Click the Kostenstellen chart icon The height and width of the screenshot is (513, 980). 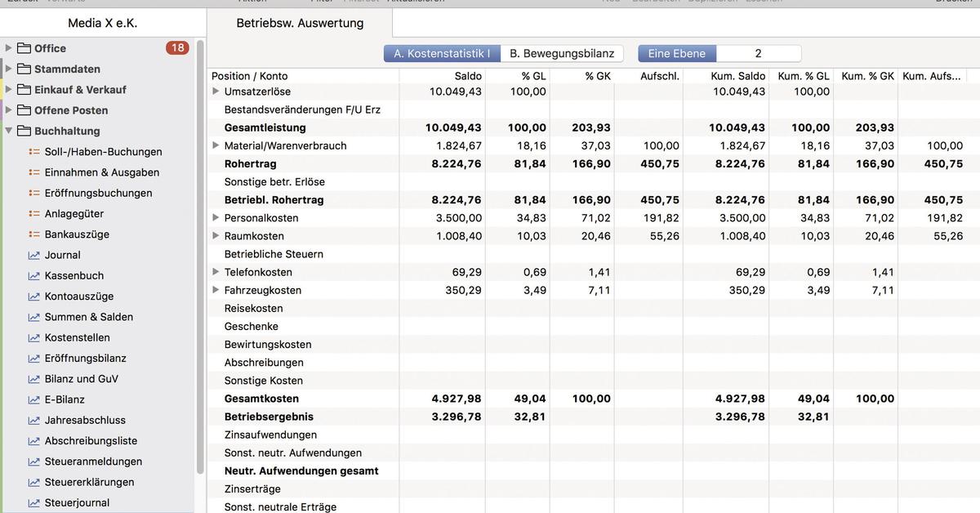tap(34, 337)
